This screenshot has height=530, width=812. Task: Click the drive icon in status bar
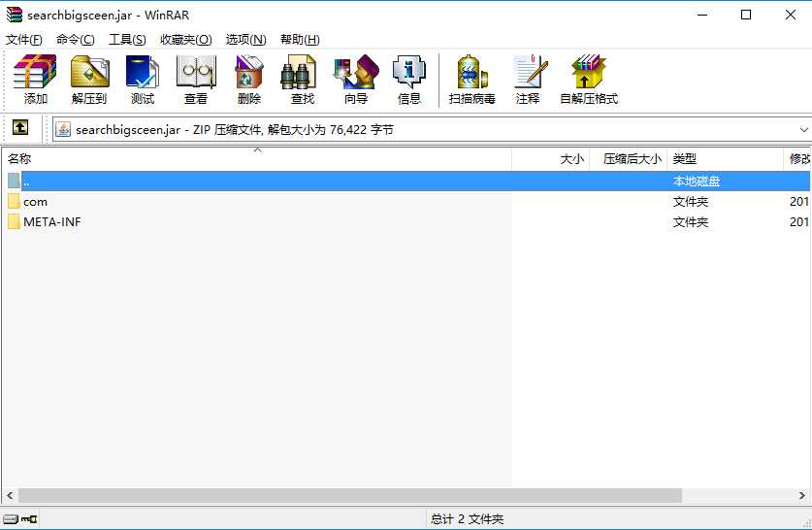11,518
